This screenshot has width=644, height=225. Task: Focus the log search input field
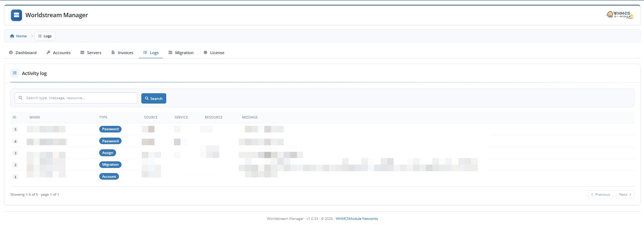(76, 98)
